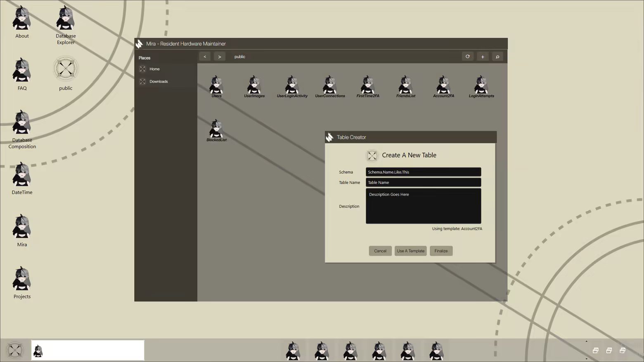
Task: Open the FriendsList table icon
Action: pos(405,86)
